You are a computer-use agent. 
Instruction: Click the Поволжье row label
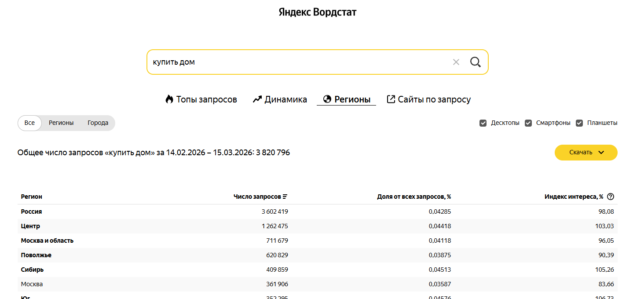point(36,255)
